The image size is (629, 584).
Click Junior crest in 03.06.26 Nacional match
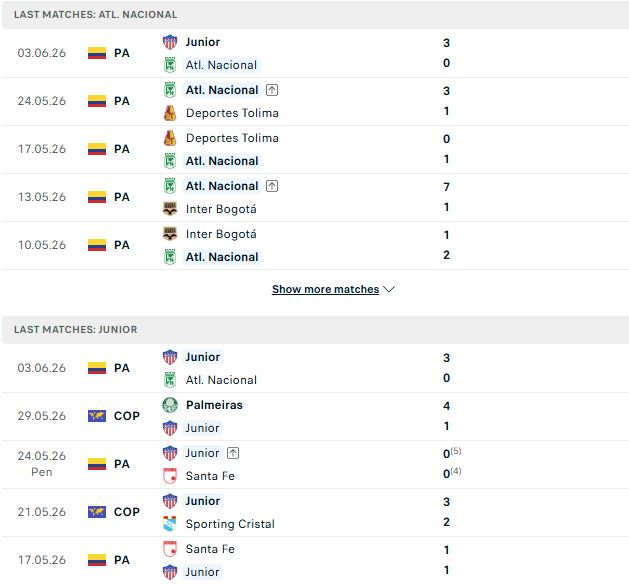[170, 42]
